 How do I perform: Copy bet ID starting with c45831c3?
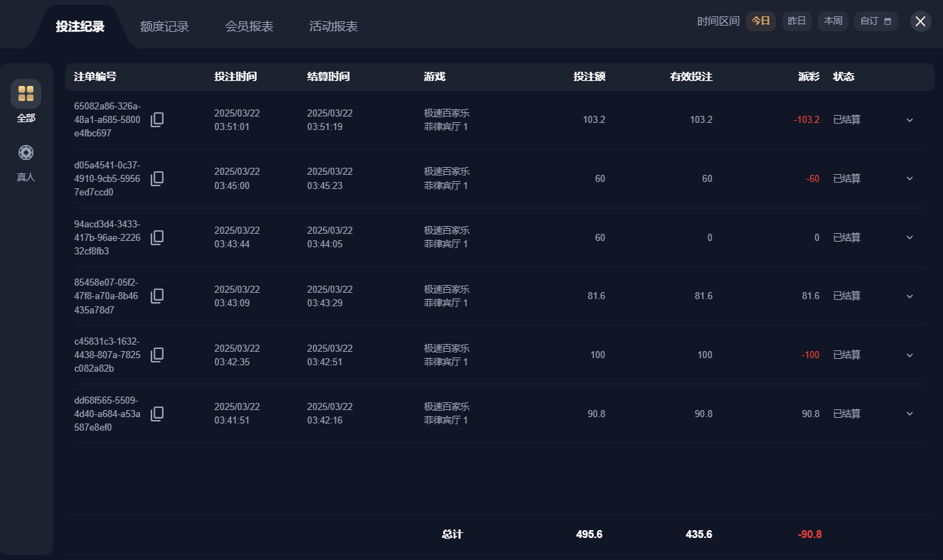click(157, 355)
